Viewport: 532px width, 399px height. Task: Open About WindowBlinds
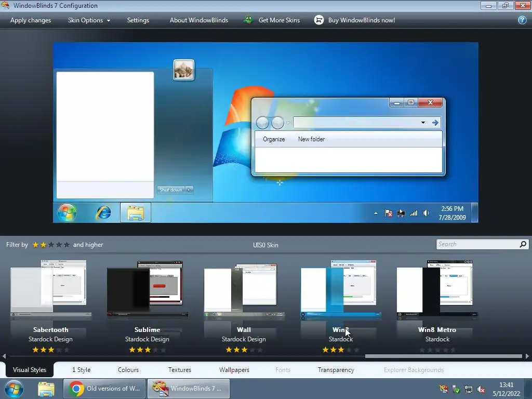(x=199, y=20)
